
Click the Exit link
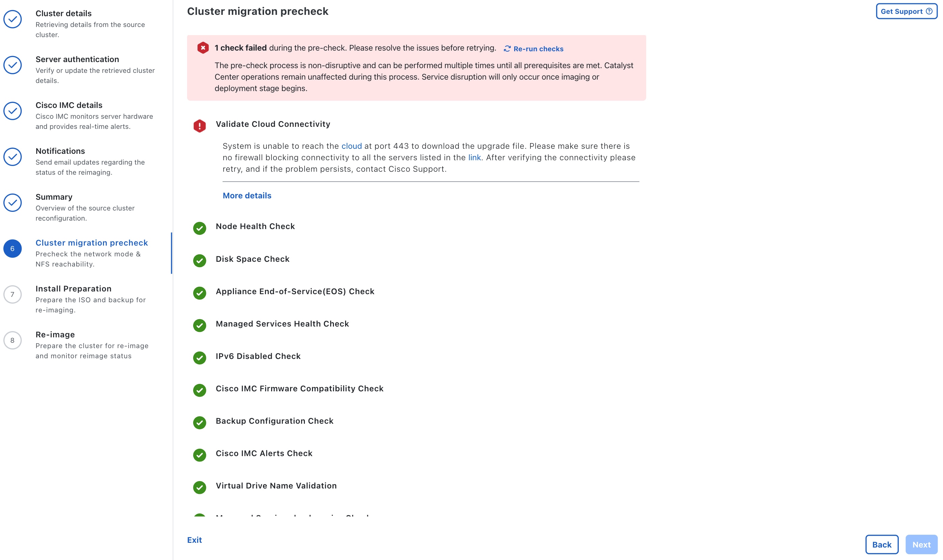point(194,540)
